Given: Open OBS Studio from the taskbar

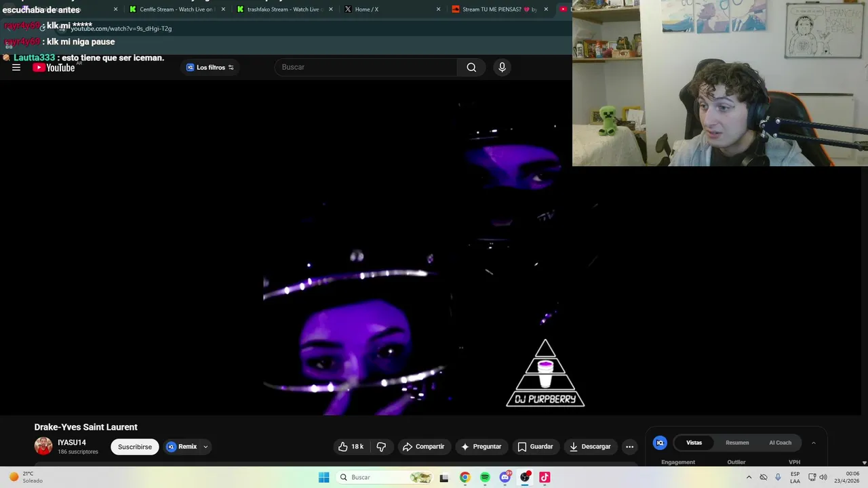Looking at the screenshot, I should pos(525,477).
